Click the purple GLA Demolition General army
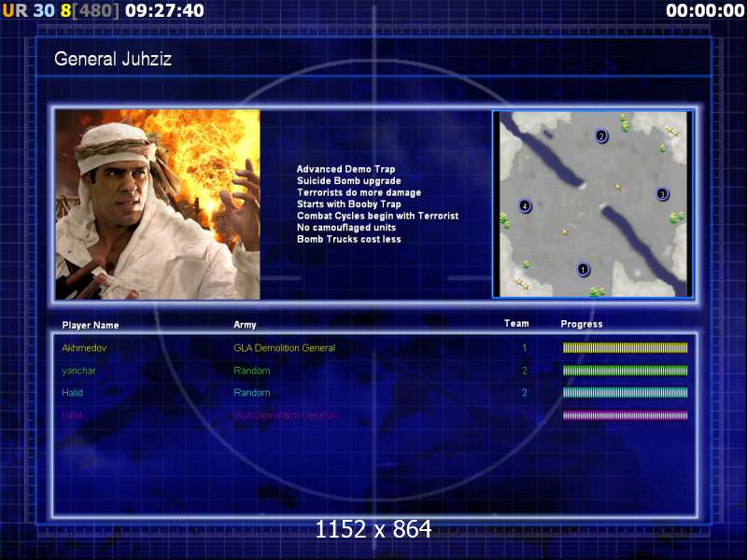 [x=285, y=415]
